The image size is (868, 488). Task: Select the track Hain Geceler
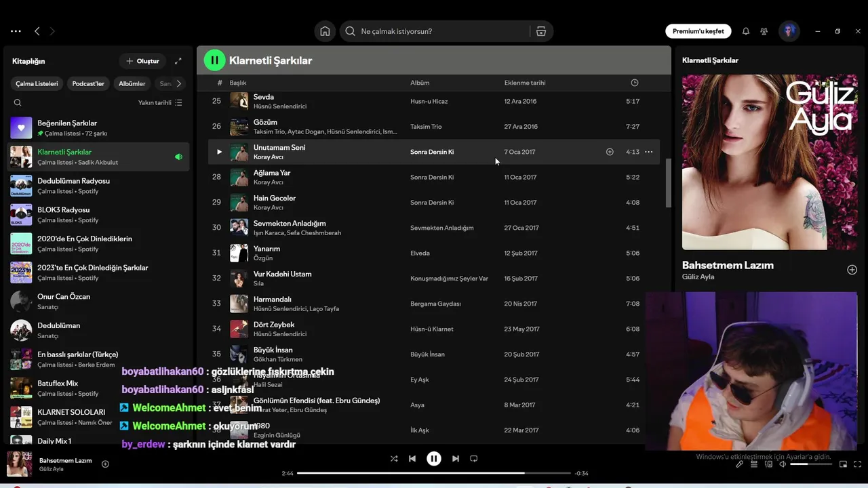pos(434,202)
